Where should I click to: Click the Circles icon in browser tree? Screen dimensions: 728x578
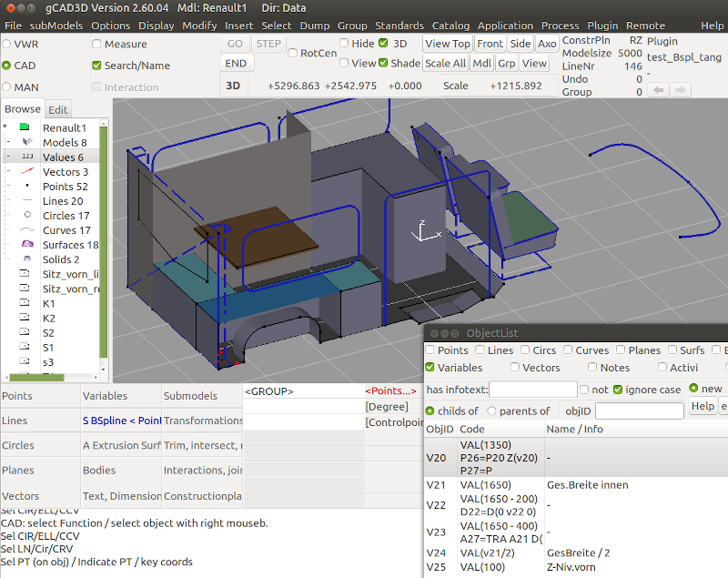click(x=27, y=215)
